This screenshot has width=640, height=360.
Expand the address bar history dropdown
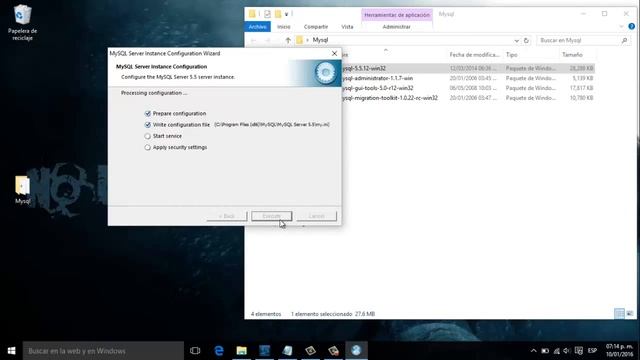516,40
